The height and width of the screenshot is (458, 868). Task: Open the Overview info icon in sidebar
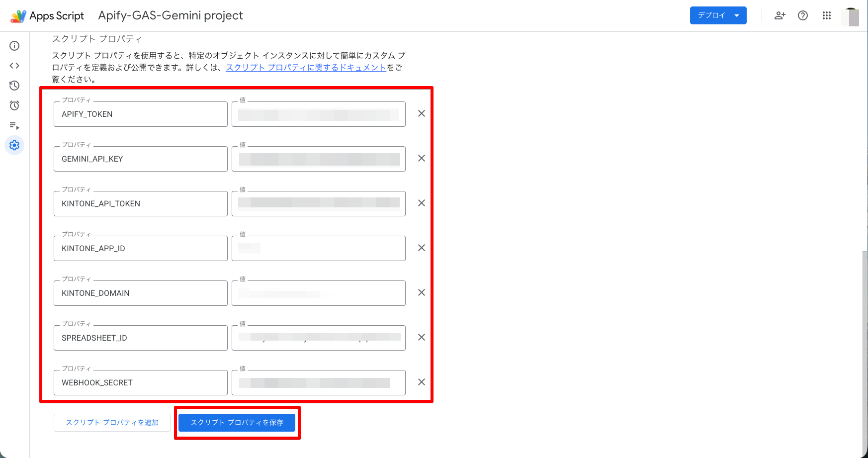click(x=14, y=46)
